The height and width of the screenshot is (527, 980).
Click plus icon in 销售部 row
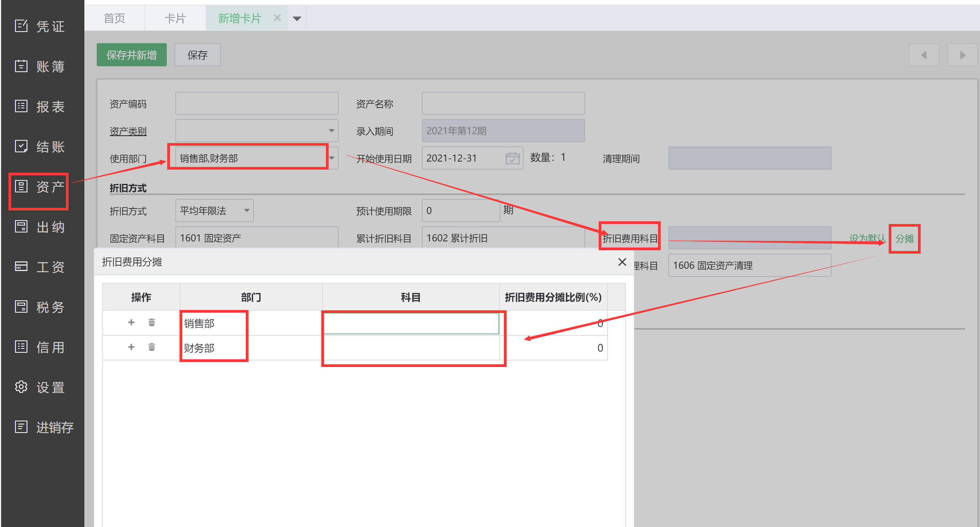131,322
